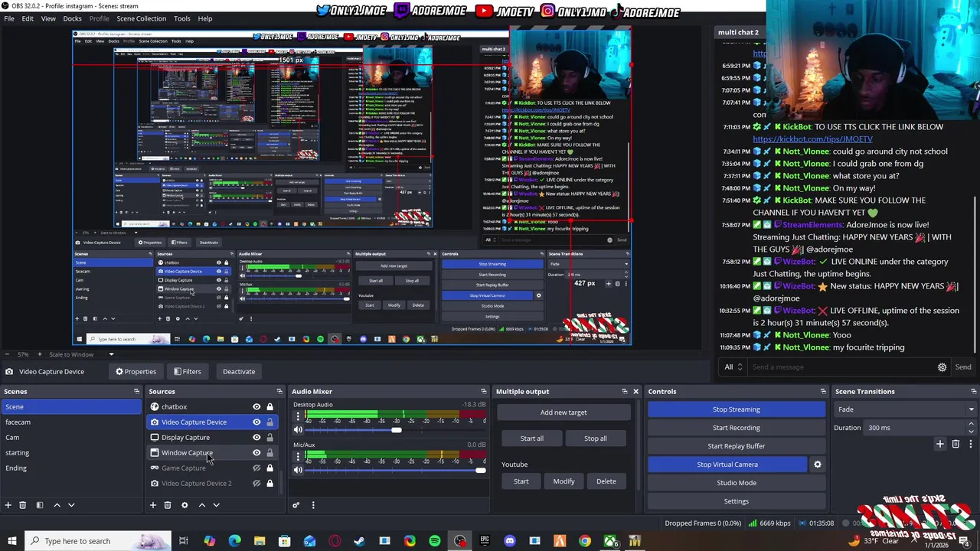Adjust Mic/Aux volume slider
This screenshot has height=551, width=980.
480,470
